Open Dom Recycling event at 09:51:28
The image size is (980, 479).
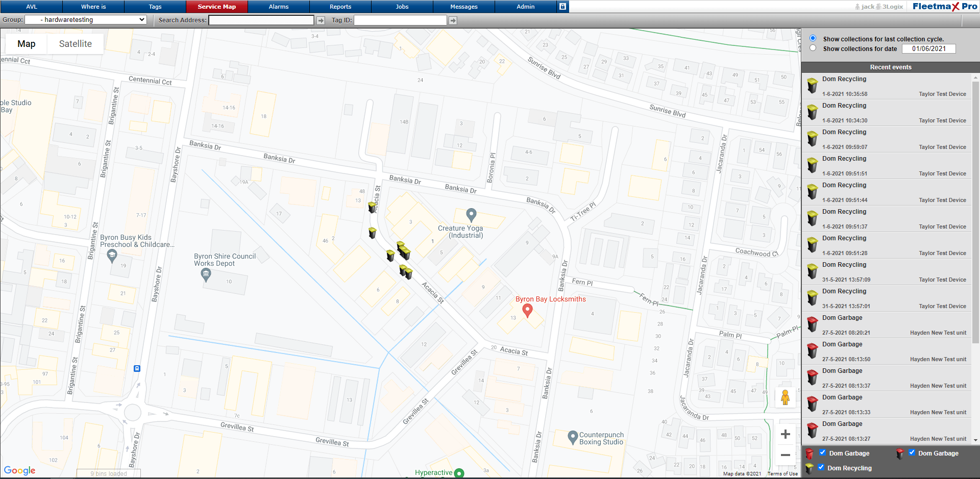tap(887, 245)
